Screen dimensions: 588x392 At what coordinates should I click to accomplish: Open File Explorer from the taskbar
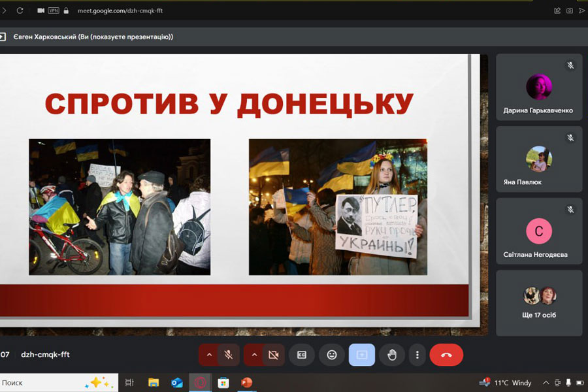point(154,382)
